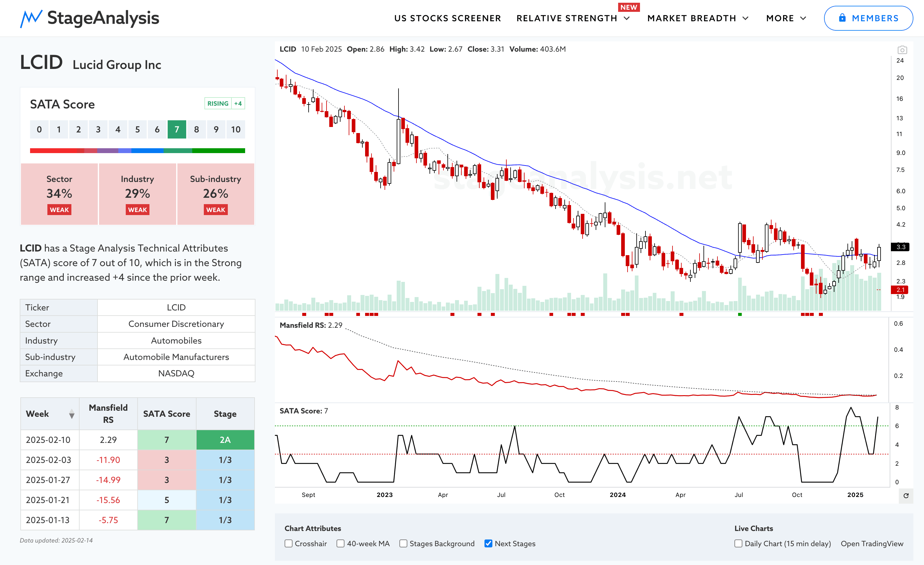Click the 3.3 current price label
This screenshot has height=565, width=924.
(x=900, y=247)
